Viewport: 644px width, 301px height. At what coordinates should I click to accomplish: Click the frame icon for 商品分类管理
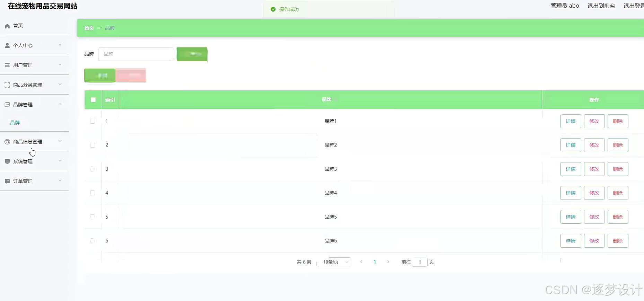[x=7, y=85]
